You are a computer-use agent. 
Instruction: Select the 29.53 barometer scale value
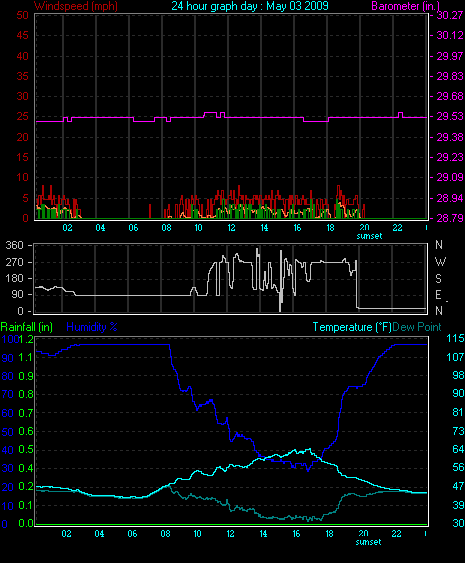[450, 116]
